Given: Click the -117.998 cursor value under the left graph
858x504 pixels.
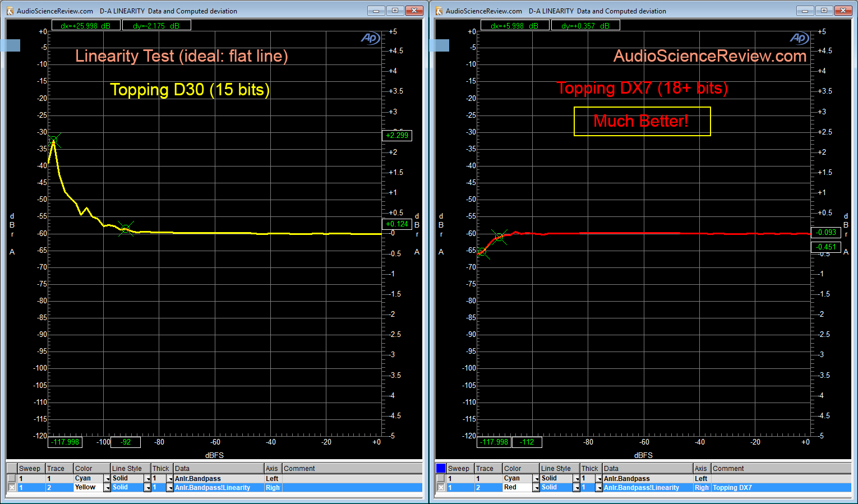Looking at the screenshot, I should click(x=66, y=442).
